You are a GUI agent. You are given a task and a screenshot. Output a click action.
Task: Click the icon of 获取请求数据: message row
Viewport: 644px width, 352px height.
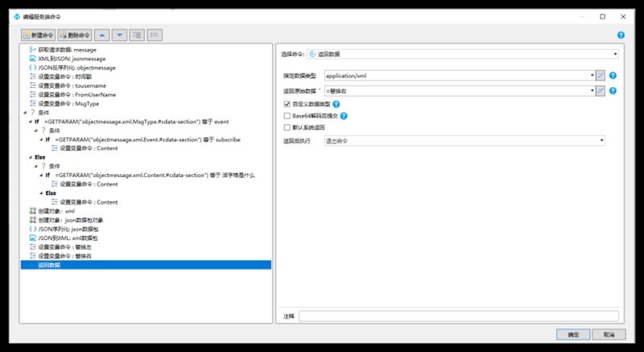click(33, 50)
